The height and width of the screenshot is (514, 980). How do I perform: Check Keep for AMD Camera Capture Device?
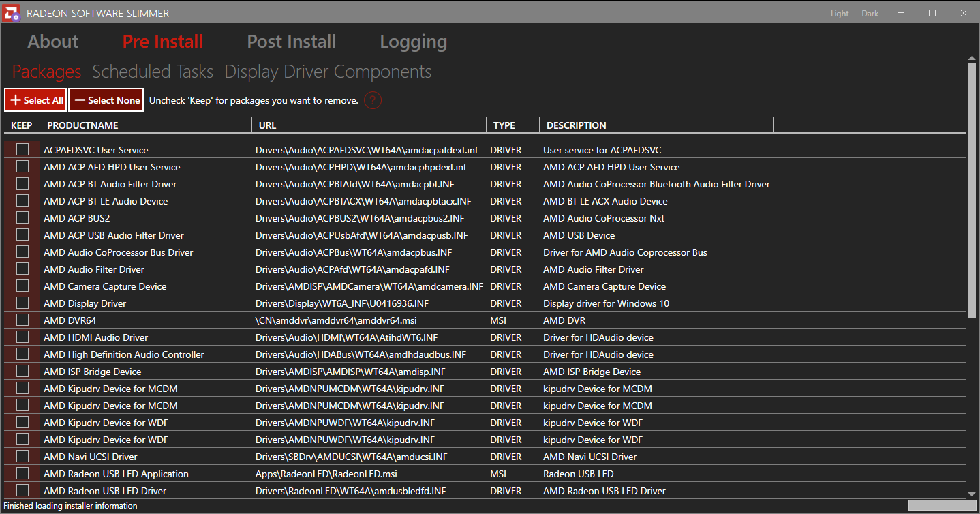pyautogui.click(x=22, y=286)
